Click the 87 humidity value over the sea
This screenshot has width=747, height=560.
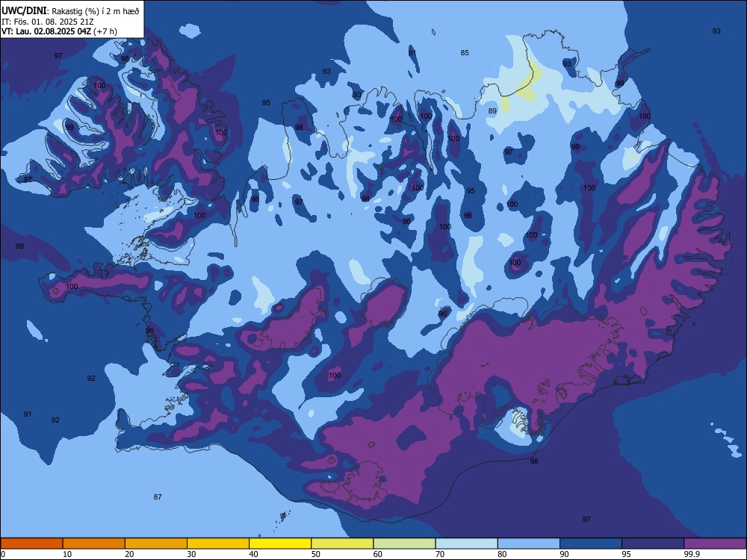tap(158, 497)
